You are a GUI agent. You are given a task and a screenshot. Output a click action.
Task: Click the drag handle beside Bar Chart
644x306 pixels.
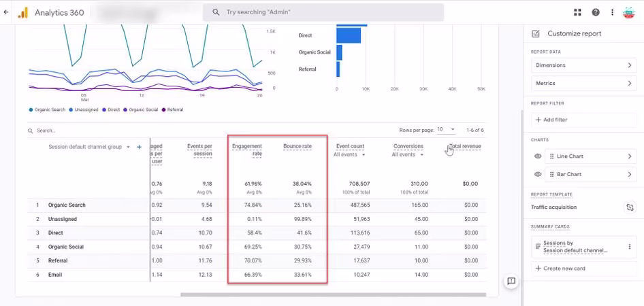[551, 174]
